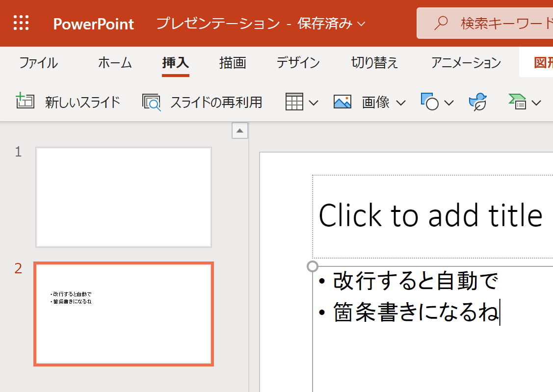
Task: Click the スライドの再利用 button label
Action: (x=216, y=102)
